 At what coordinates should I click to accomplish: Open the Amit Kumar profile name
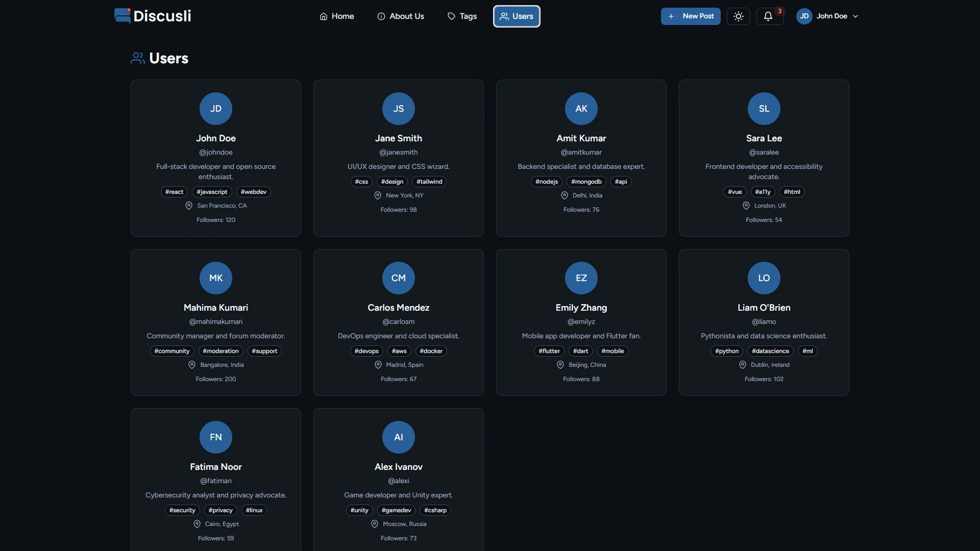click(x=581, y=138)
